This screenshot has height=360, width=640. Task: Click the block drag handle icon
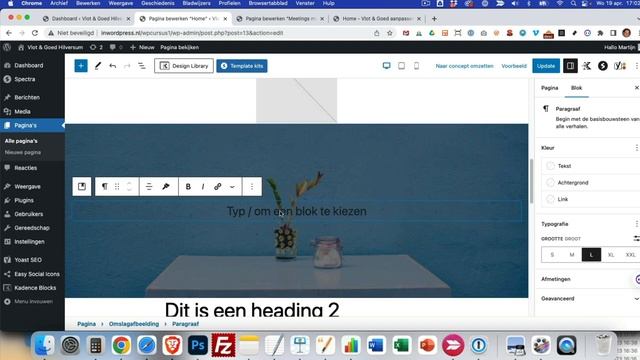click(x=117, y=187)
